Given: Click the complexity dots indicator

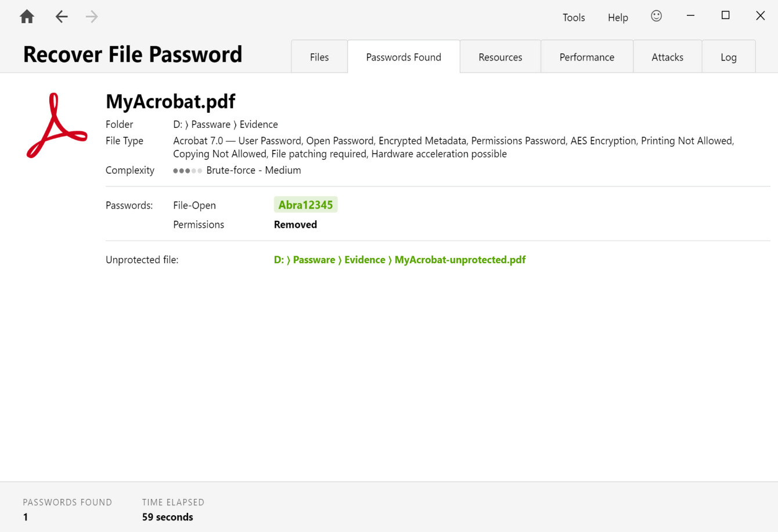Looking at the screenshot, I should click(188, 171).
